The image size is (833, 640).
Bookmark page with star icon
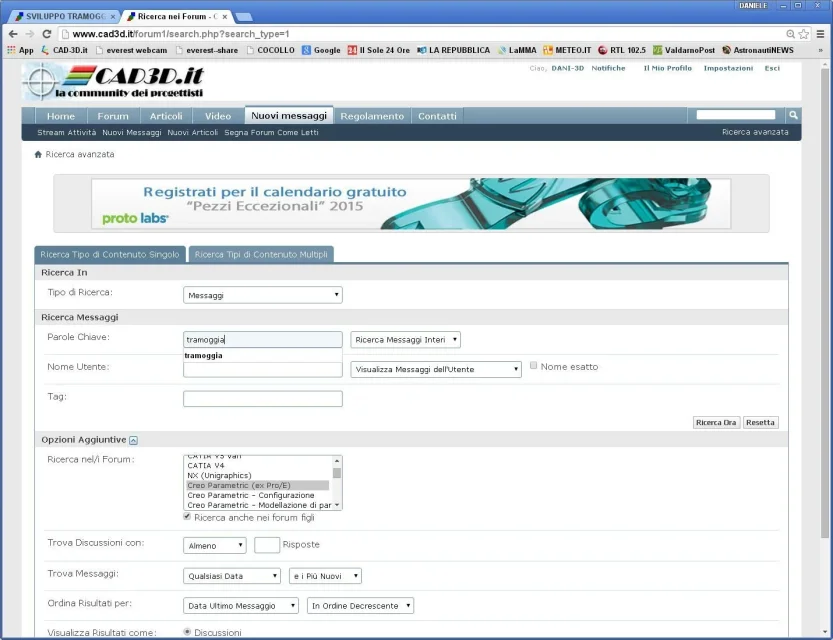(804, 34)
